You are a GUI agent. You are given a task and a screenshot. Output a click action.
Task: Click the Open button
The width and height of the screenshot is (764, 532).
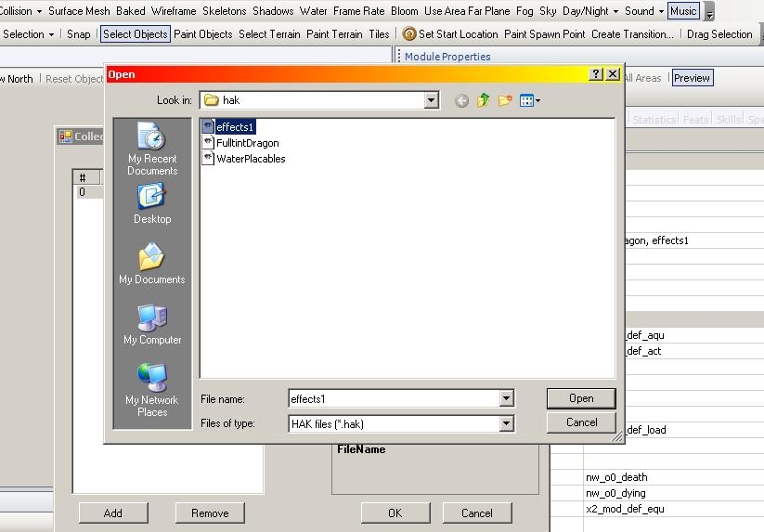[x=581, y=398]
